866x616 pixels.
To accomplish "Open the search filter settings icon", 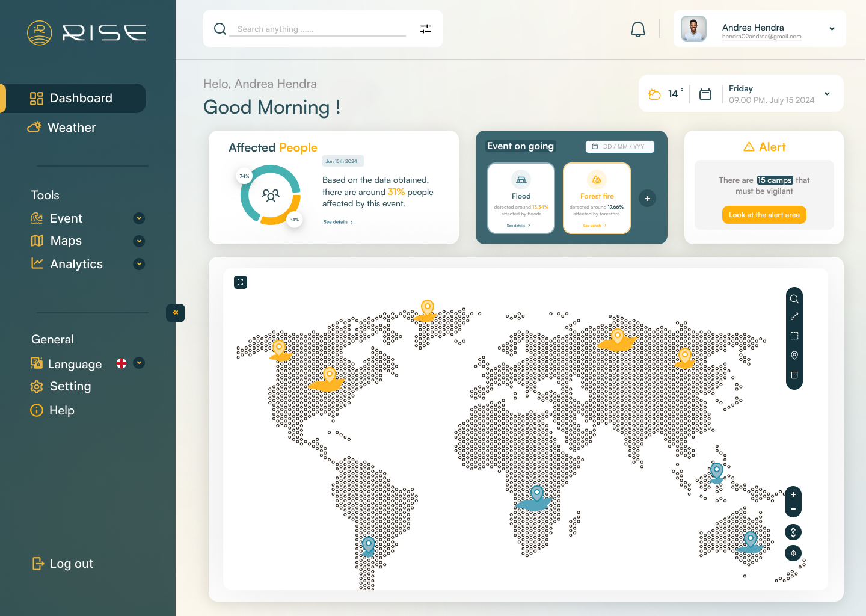I will (426, 29).
